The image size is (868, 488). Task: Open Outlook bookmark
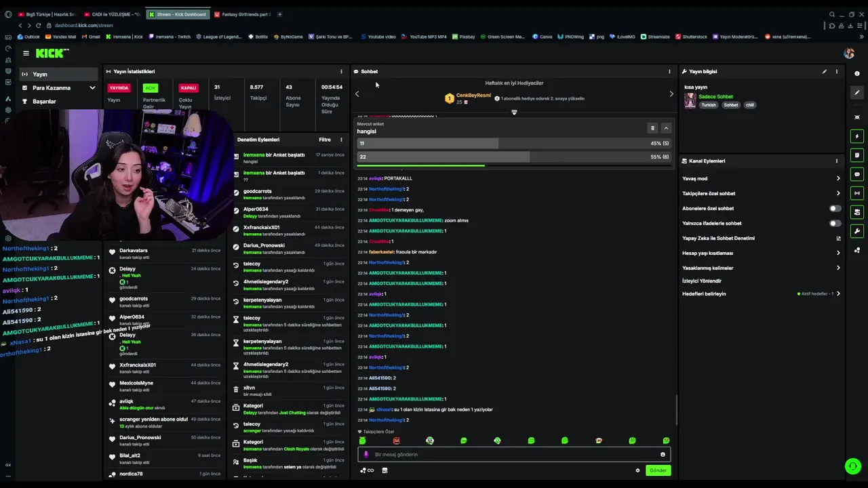point(29,37)
